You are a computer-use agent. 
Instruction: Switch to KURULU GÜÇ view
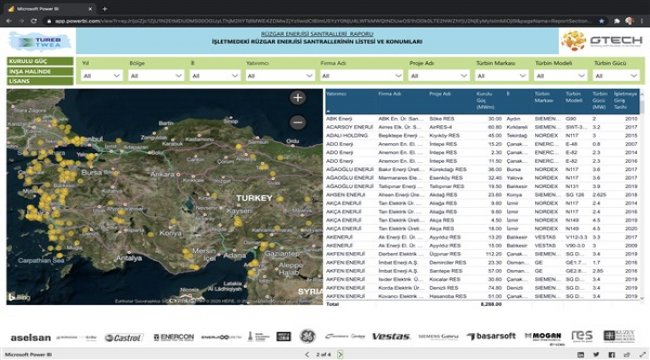coord(40,61)
